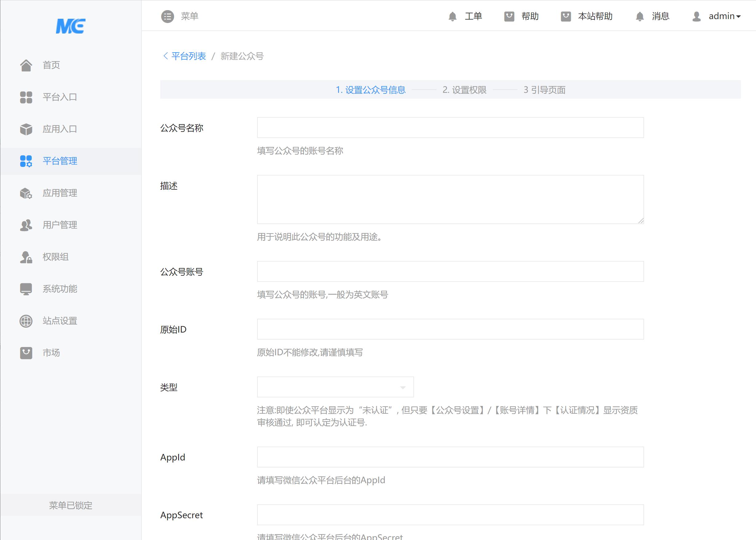This screenshot has height=540, width=756.
Task: Click hint text 原始ID不能修改,请谨慎填写
Action: tap(309, 352)
